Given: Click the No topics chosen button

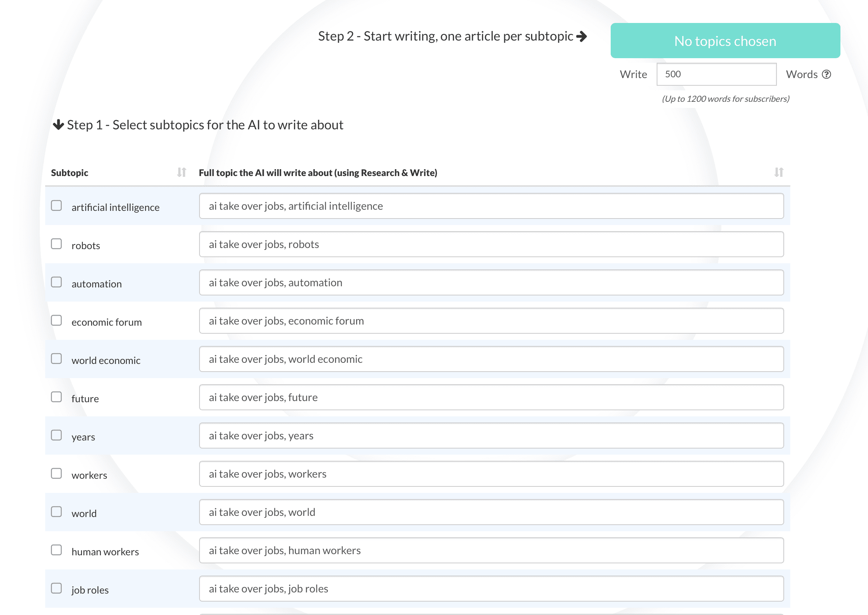Looking at the screenshot, I should pyautogui.click(x=725, y=41).
